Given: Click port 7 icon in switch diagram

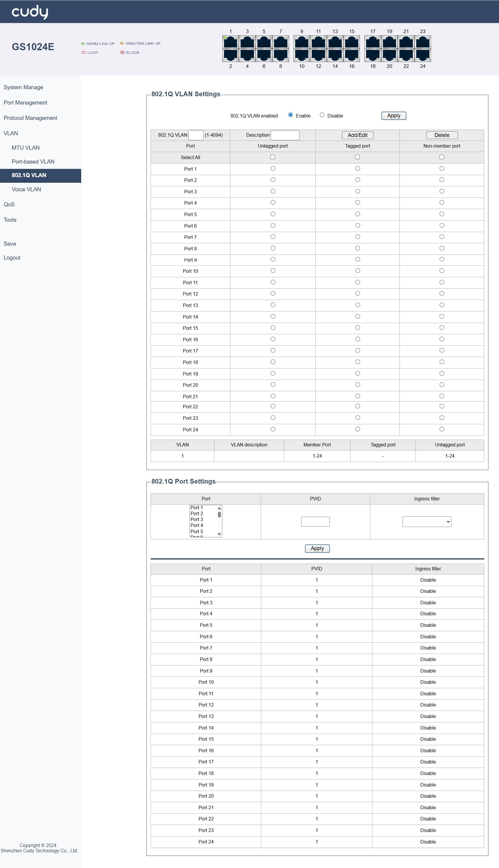Looking at the screenshot, I should (280, 42).
